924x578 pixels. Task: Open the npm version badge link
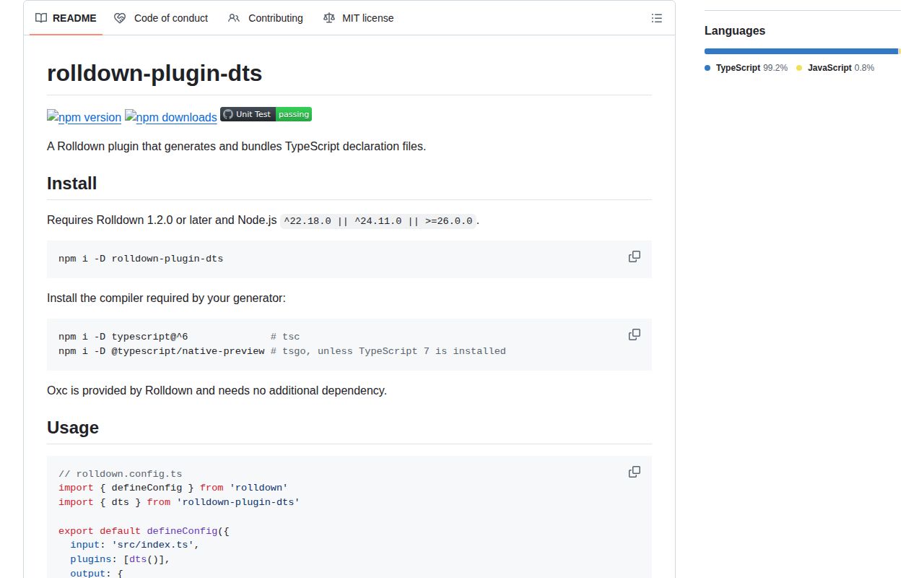(x=84, y=117)
